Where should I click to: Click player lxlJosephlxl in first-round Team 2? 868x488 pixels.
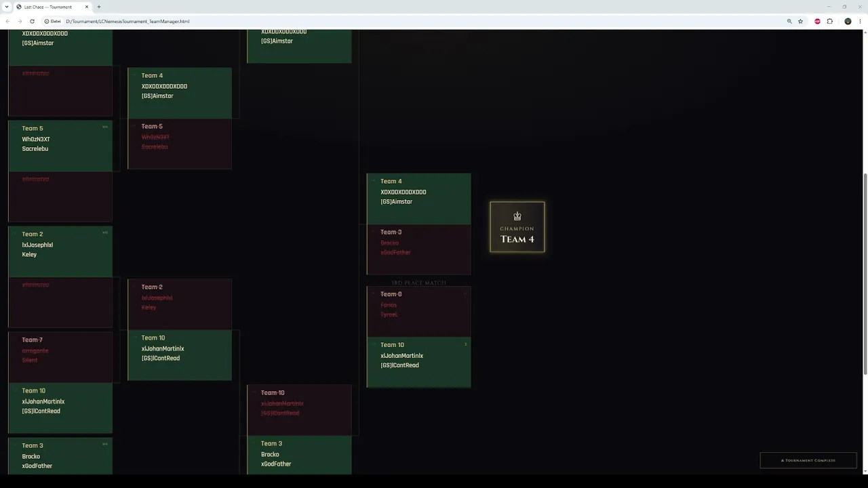click(x=37, y=245)
